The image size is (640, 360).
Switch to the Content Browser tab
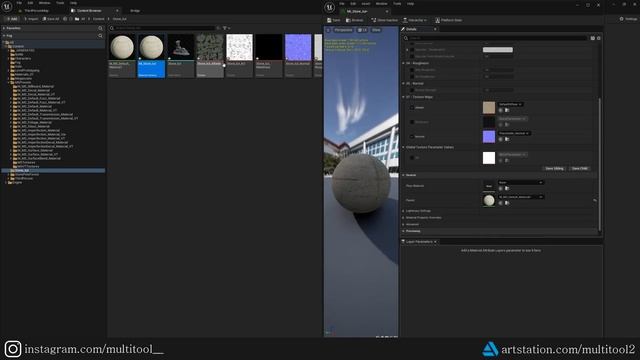89,11
